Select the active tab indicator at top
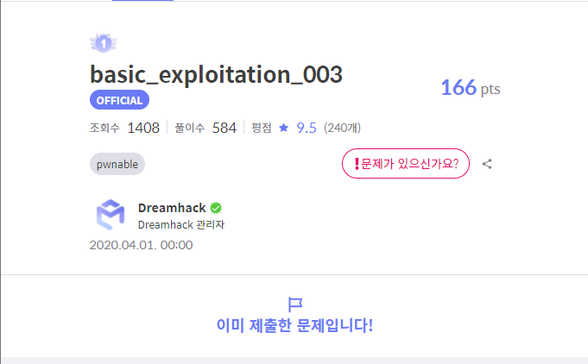Image resolution: width=588 pixels, height=364 pixels. point(142,0)
